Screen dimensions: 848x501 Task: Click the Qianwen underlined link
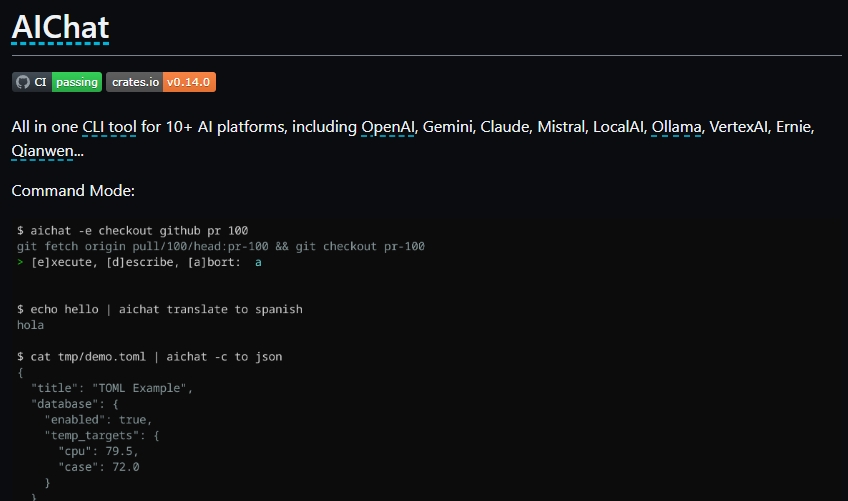(44, 151)
